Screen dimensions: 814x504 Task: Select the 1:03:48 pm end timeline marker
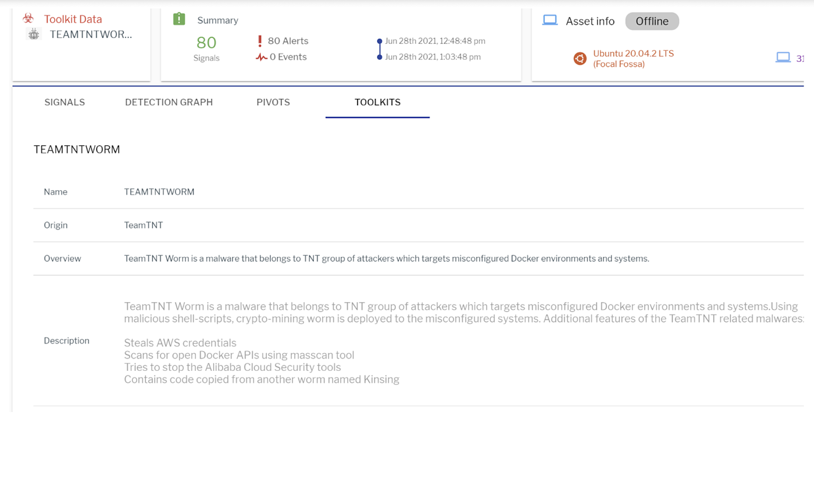coord(380,57)
